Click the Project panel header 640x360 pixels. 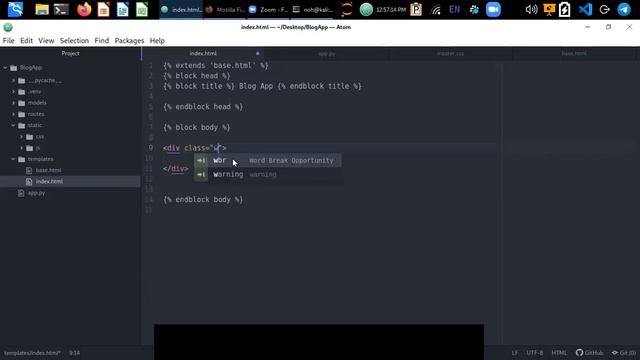(70, 53)
